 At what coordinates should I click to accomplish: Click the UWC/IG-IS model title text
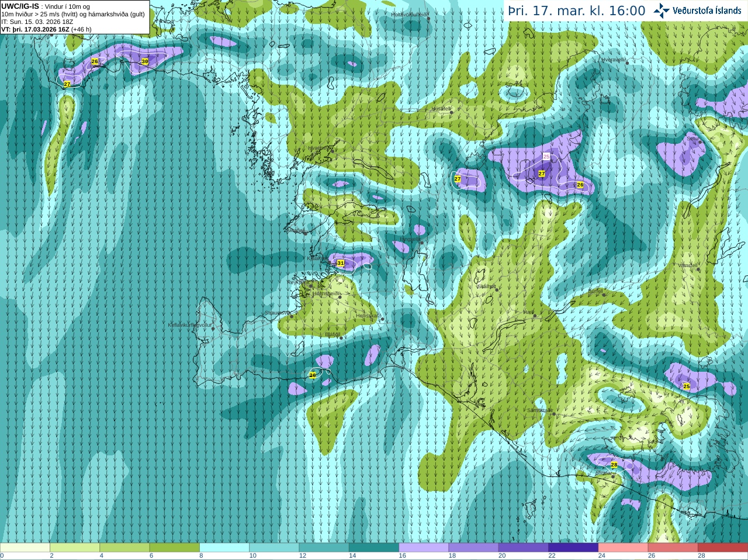pos(20,6)
